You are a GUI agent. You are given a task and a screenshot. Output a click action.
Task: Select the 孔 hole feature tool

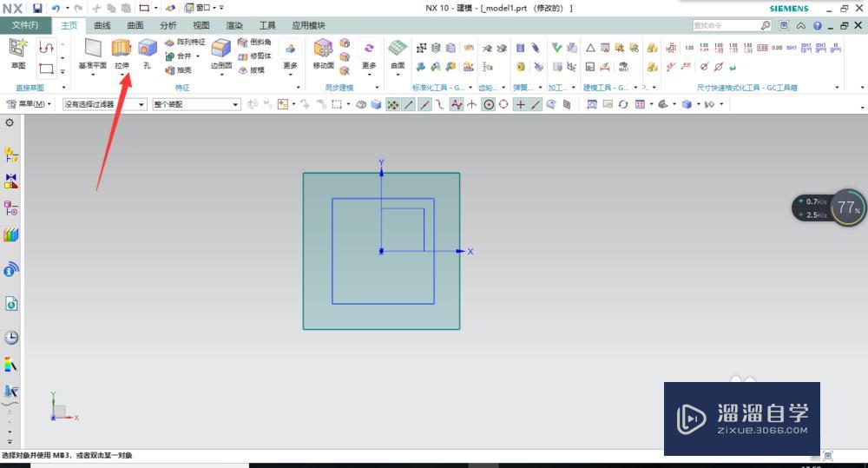tap(148, 54)
